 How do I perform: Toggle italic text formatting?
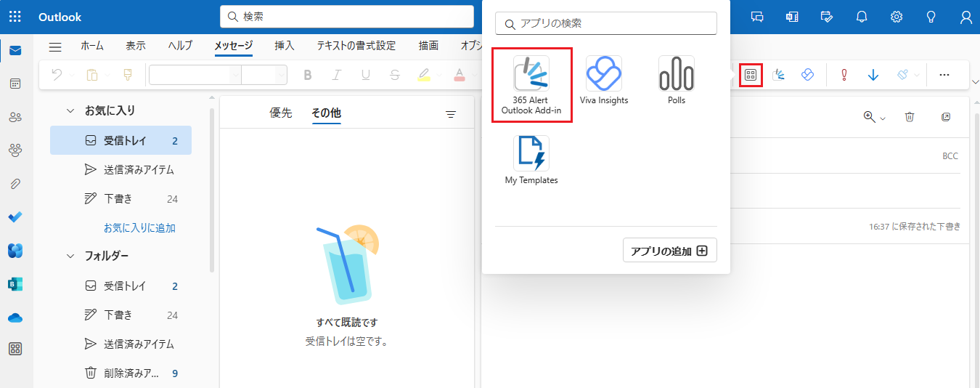336,75
